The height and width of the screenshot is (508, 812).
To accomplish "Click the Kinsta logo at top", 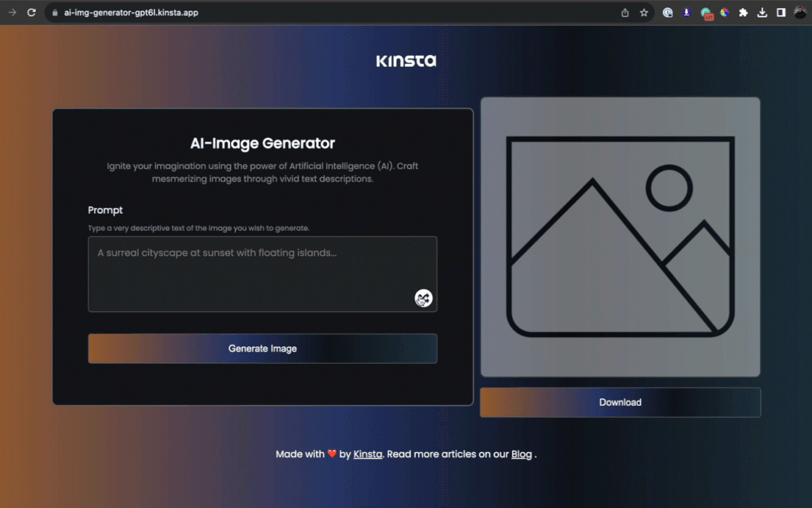I will coord(406,61).
